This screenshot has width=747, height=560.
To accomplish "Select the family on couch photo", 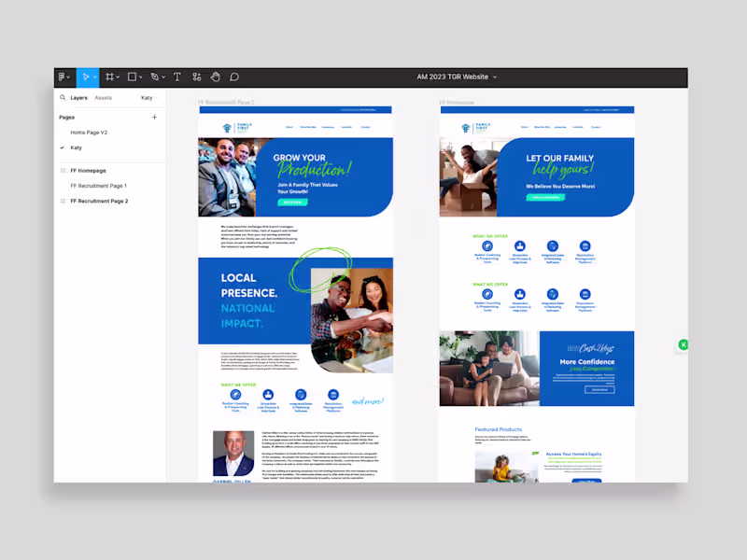I will coord(489,369).
